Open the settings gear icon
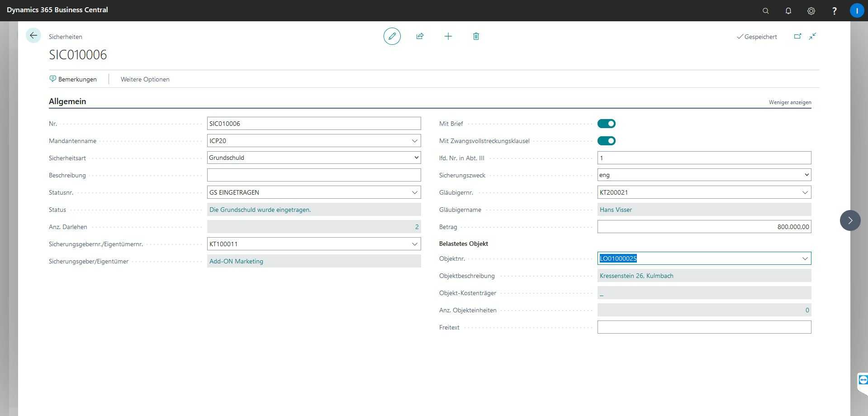The height and width of the screenshot is (416, 868). (811, 11)
